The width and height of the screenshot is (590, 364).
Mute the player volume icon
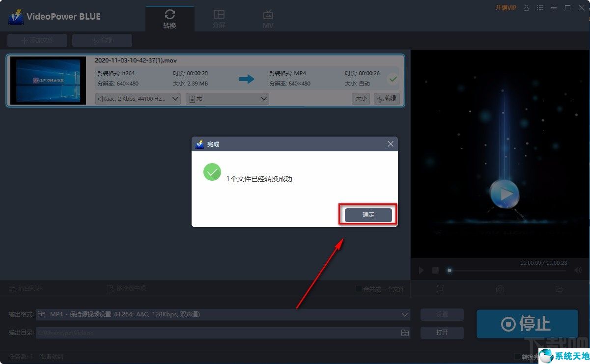click(x=578, y=270)
